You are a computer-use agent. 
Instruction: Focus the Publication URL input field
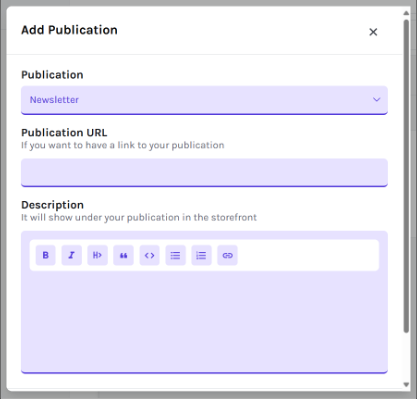[204, 173]
